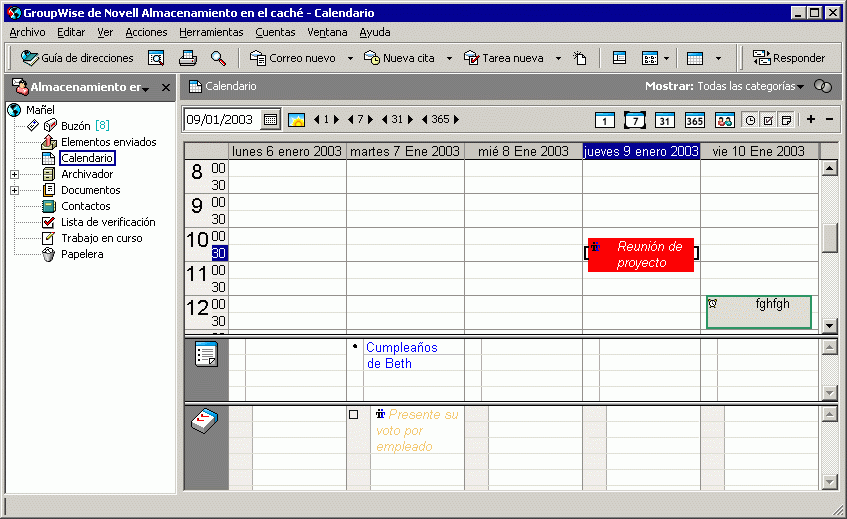Open dropdown next to calendar grid icon
The image size is (847, 519).
coord(666,58)
